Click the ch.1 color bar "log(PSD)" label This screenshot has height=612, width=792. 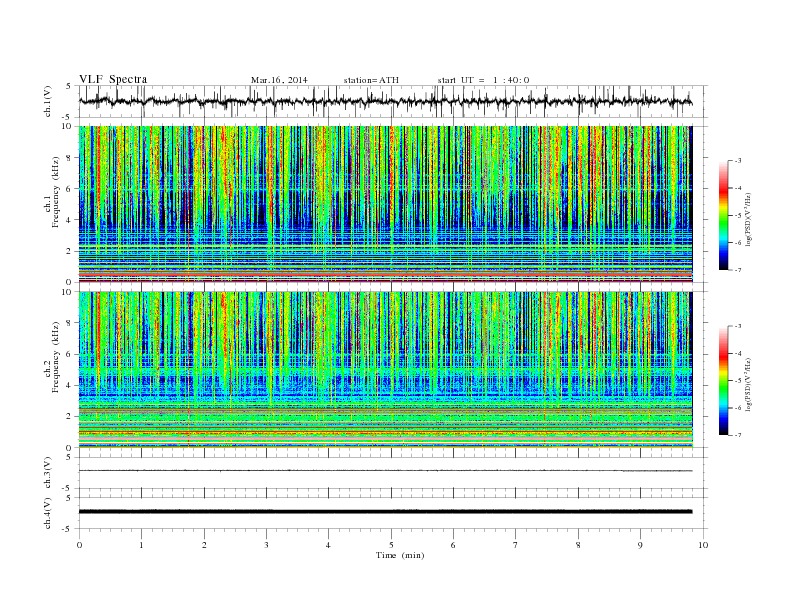[749, 220]
